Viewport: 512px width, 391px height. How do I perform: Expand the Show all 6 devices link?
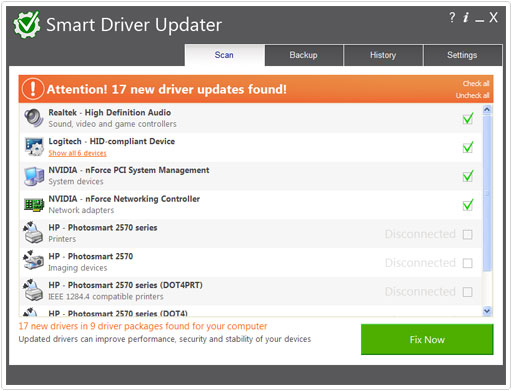(77, 153)
